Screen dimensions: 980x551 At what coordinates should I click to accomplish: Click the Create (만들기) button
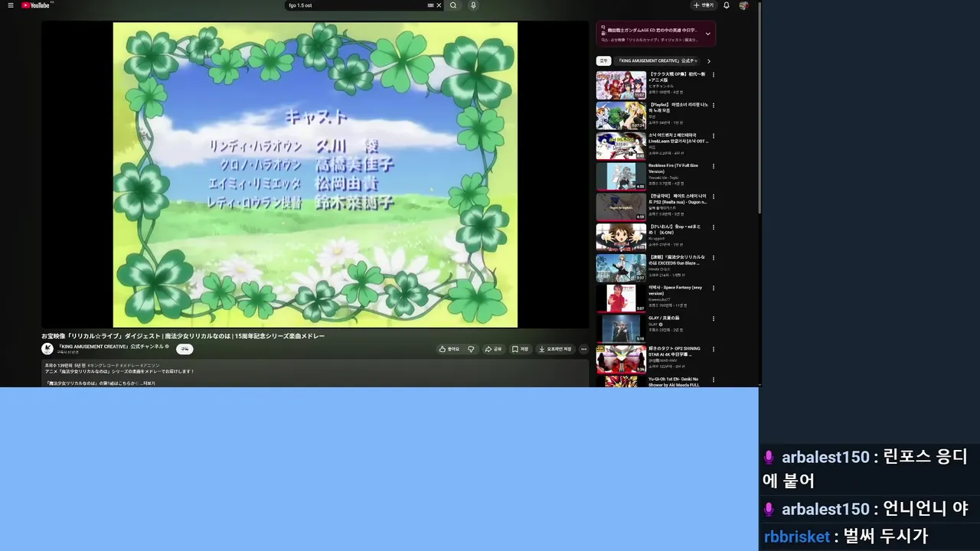click(x=704, y=5)
